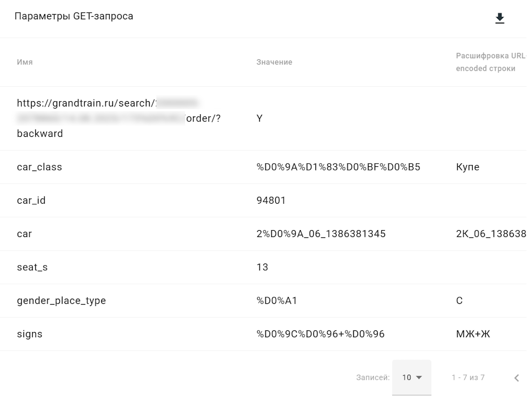
Task: Click the car_id value 94801
Action: 271,201
